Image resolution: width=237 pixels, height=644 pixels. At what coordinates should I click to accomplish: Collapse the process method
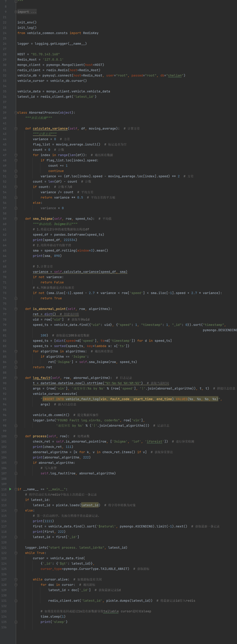[16, 436]
